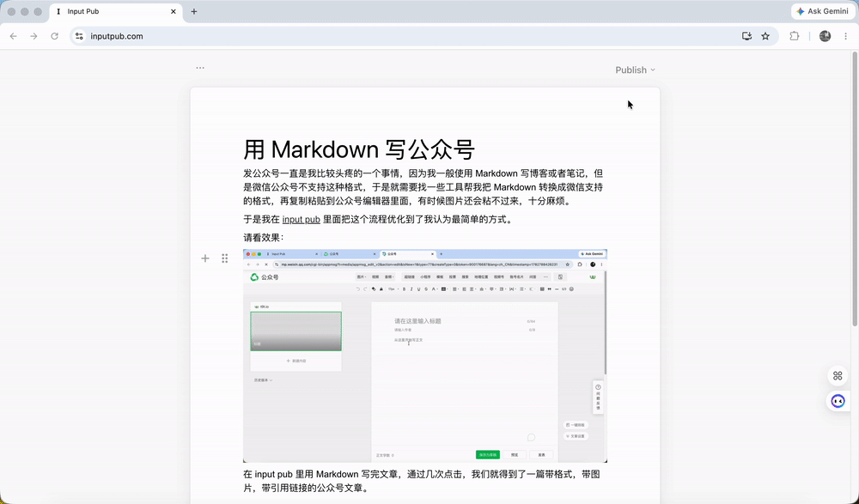Open the blue-ringed winking face assistant
This screenshot has width=859, height=504.
point(838,401)
